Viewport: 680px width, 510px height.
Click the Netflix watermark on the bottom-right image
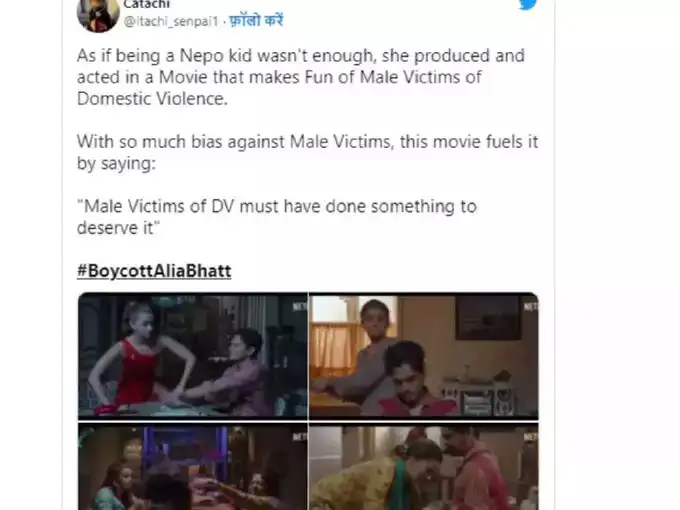pyautogui.click(x=530, y=436)
